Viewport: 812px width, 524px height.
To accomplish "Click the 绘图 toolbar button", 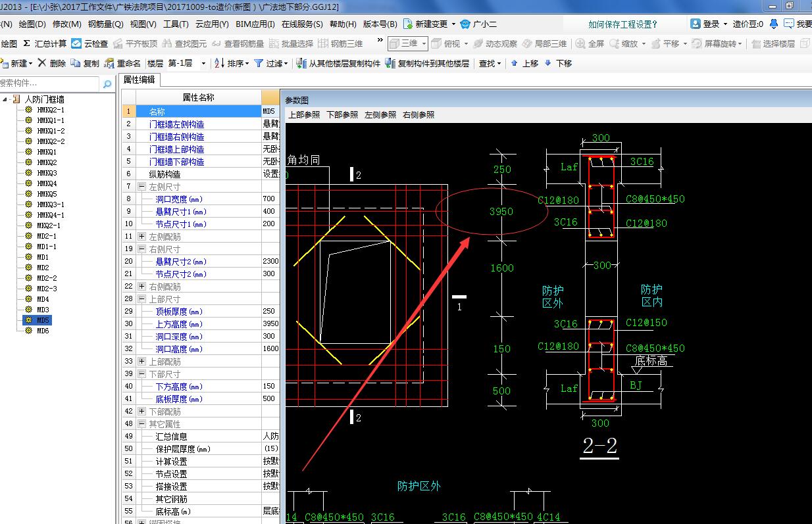I will (9, 43).
